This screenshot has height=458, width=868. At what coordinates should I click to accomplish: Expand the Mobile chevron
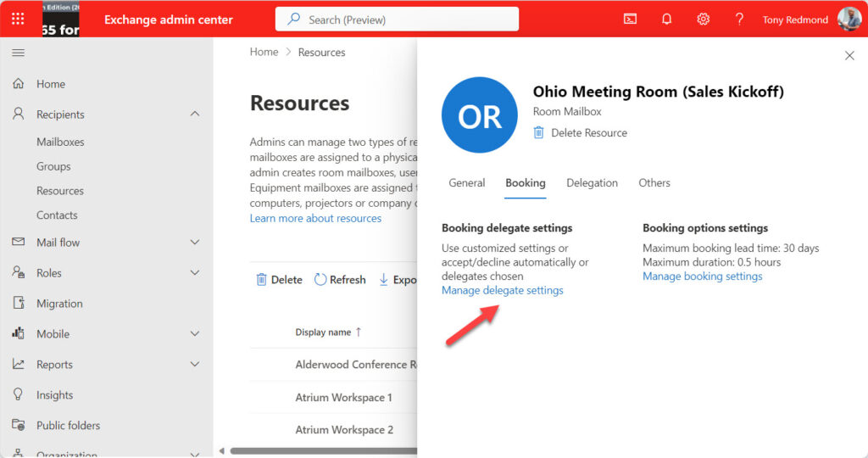tap(195, 333)
